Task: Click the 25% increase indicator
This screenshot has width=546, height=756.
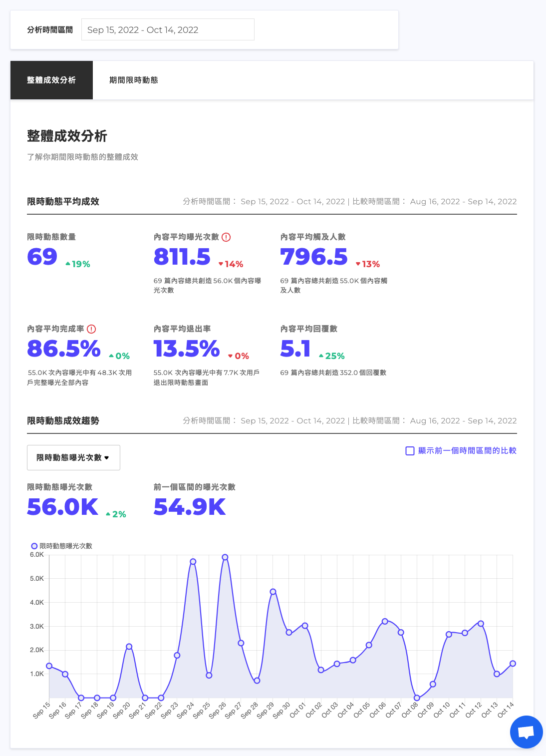Action: pyautogui.click(x=332, y=356)
